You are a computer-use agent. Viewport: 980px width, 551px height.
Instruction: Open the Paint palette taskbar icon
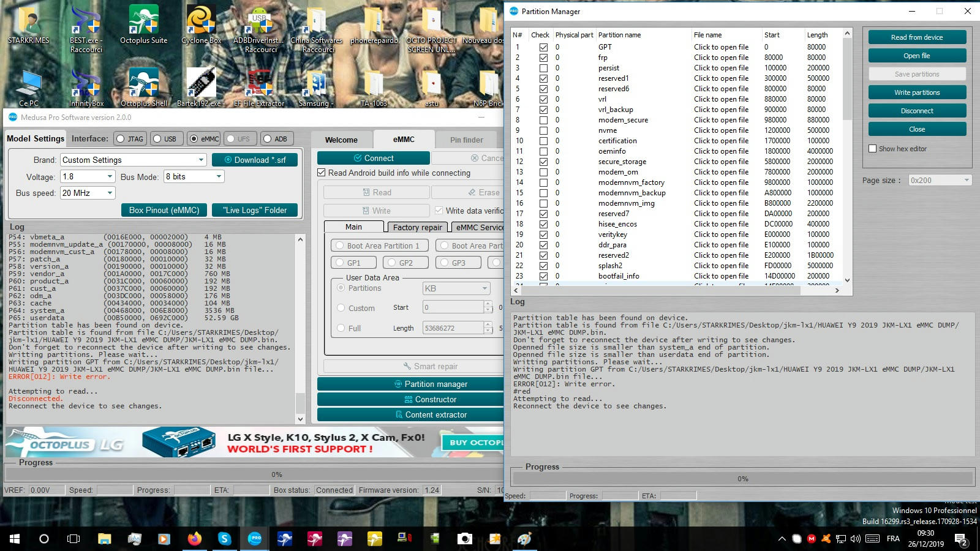point(524,539)
